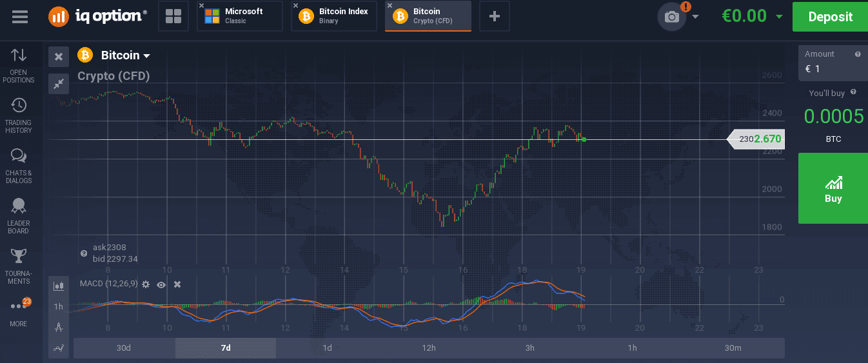The image size is (868, 363).
Task: Click the Crypto (CFD) chart subtitle
Action: 113,76
